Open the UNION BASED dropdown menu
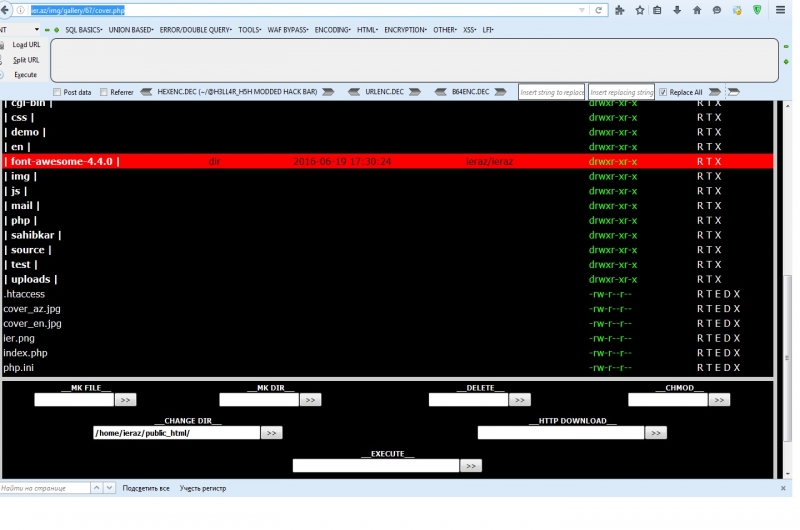This screenshot has height=530, width=800. point(130,30)
